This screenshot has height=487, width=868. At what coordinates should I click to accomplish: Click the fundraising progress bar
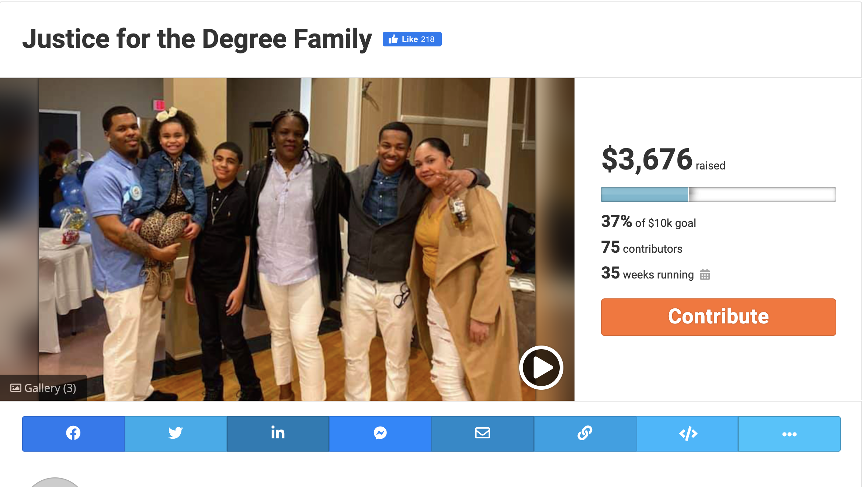click(718, 195)
